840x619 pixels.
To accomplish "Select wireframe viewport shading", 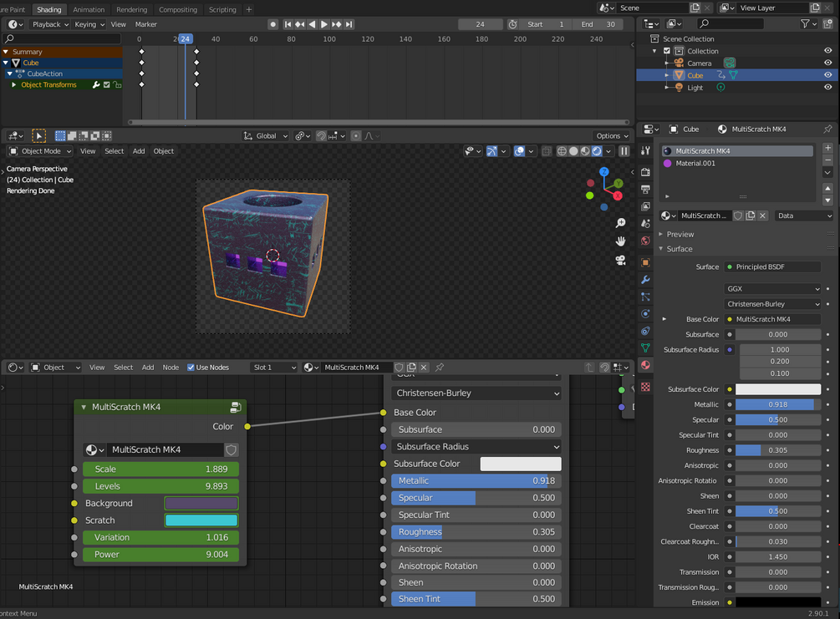I will (562, 151).
